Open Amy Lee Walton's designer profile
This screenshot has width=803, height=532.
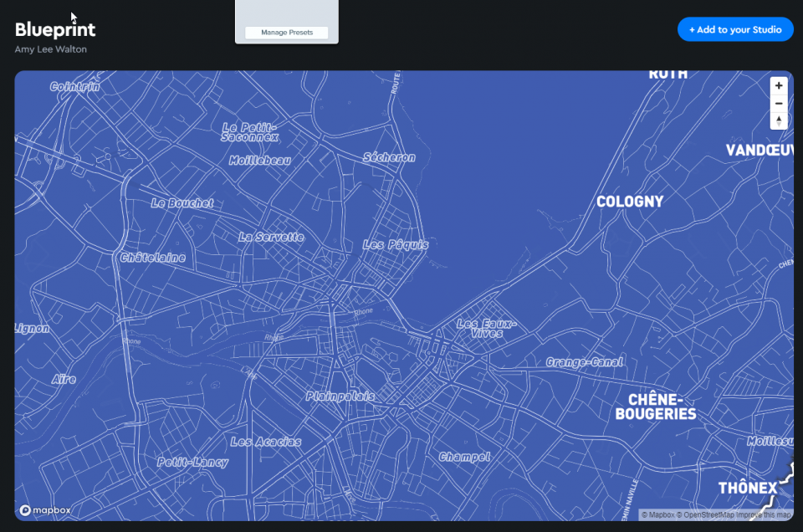tap(50, 49)
